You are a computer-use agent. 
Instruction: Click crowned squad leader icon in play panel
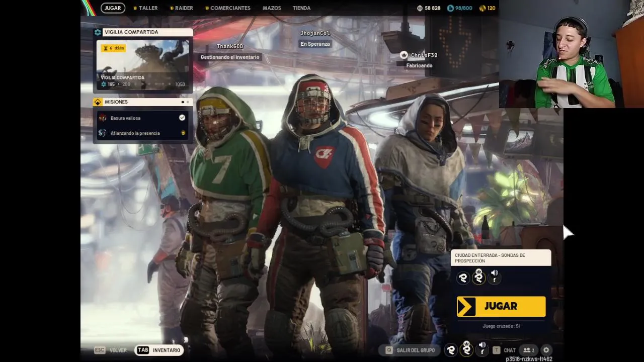coord(478,277)
